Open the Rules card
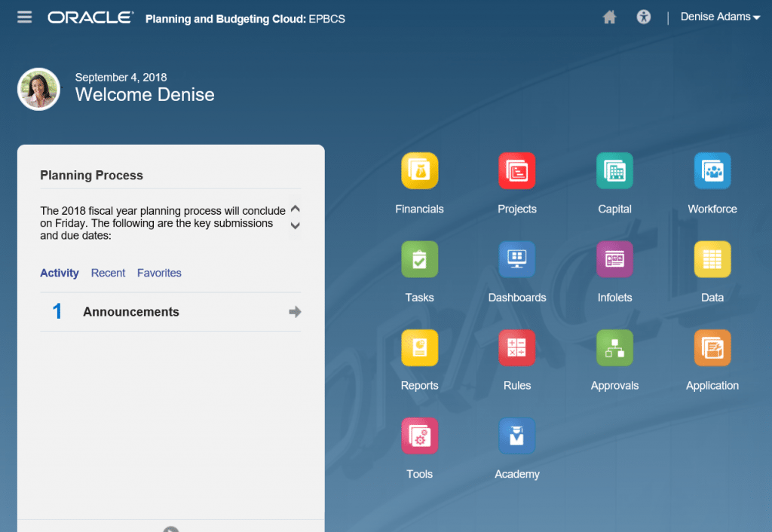This screenshot has height=532, width=772. [517, 347]
